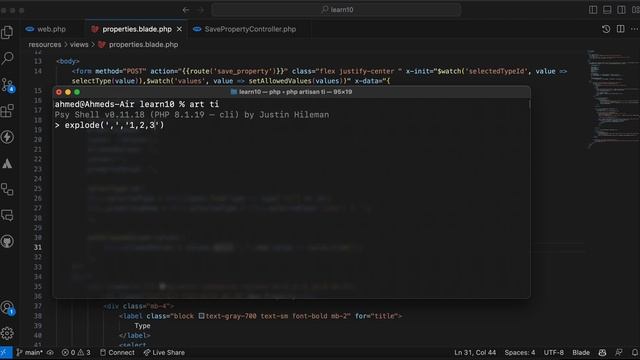Open the Source Control view
This screenshot has width=640, height=360.
click(x=7, y=85)
